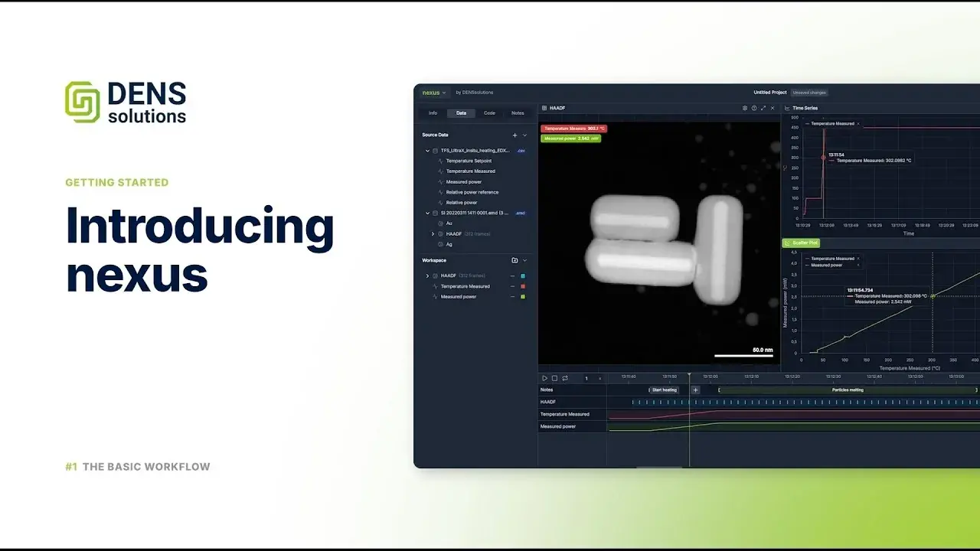Select the Particles melting note region
Viewport: 980px width, 551px height.
click(x=848, y=390)
